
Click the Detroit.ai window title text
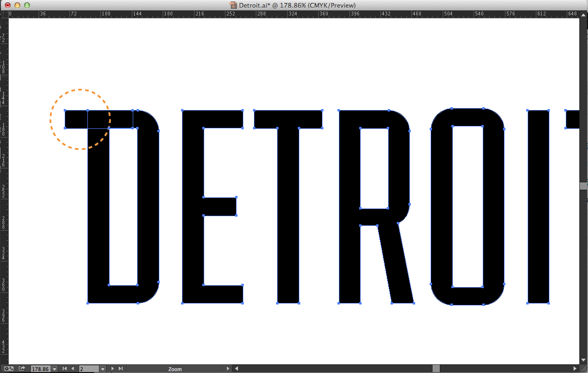297,5
